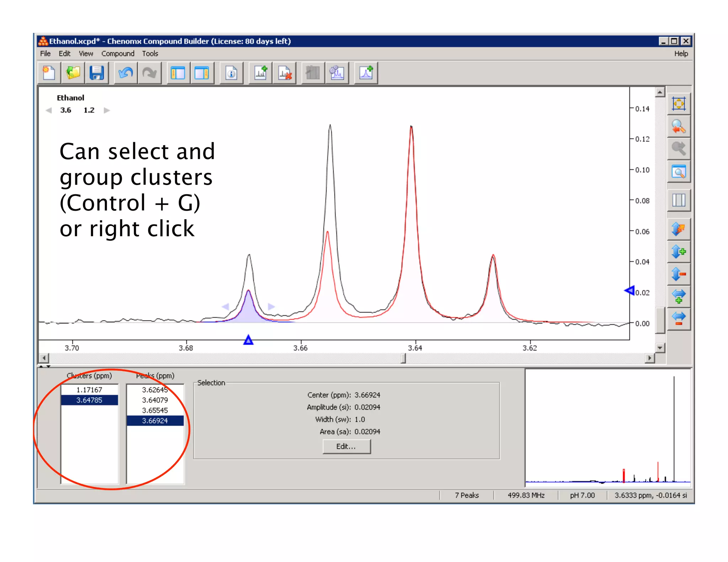Screen dimensions: 728x562
Task: Click the column view icon
Action: (x=679, y=200)
